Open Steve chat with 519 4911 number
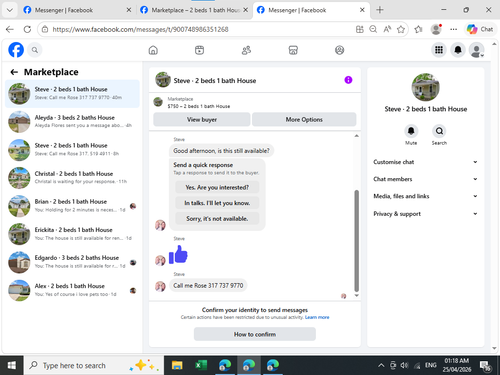The width and height of the screenshot is (500, 375). [x=72, y=150]
